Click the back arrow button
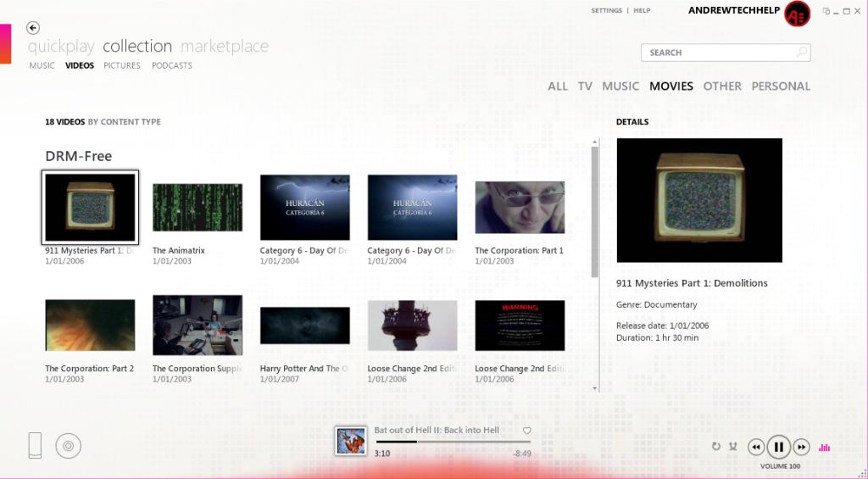 [x=33, y=28]
